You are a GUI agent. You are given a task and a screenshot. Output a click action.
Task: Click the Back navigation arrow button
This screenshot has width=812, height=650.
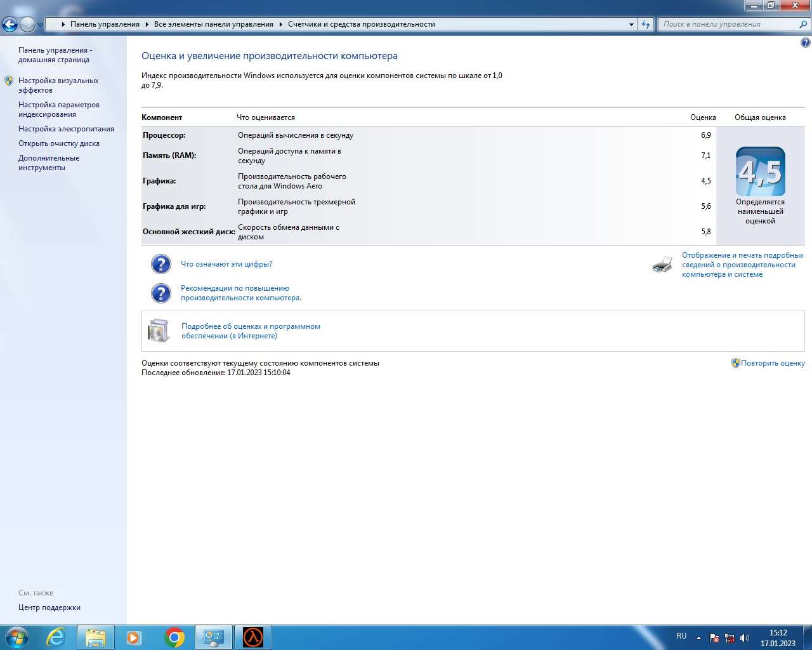point(10,25)
